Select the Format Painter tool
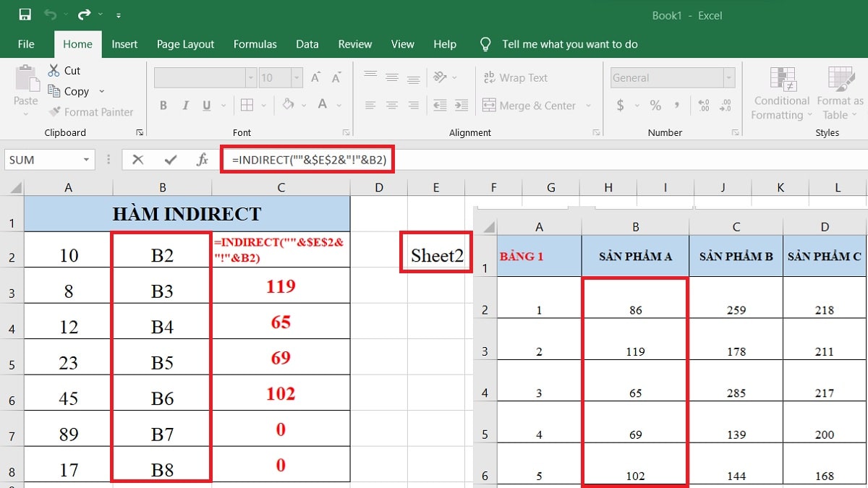 (x=91, y=112)
